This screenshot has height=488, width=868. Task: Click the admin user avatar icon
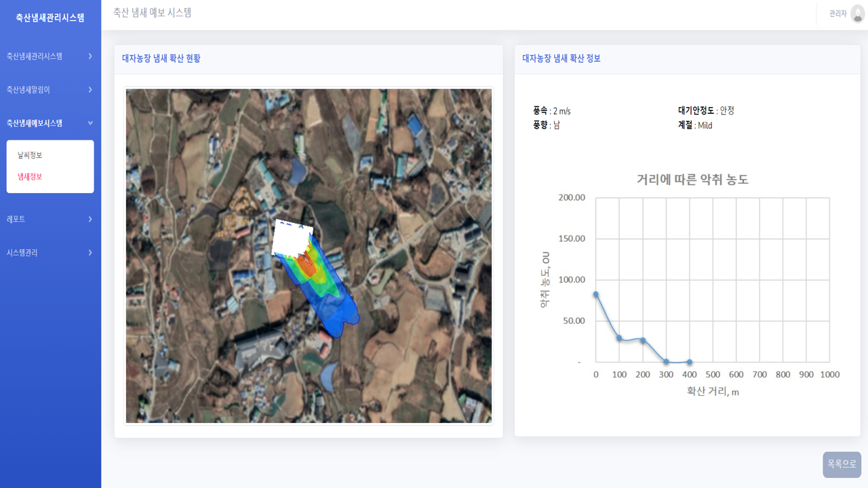(857, 14)
